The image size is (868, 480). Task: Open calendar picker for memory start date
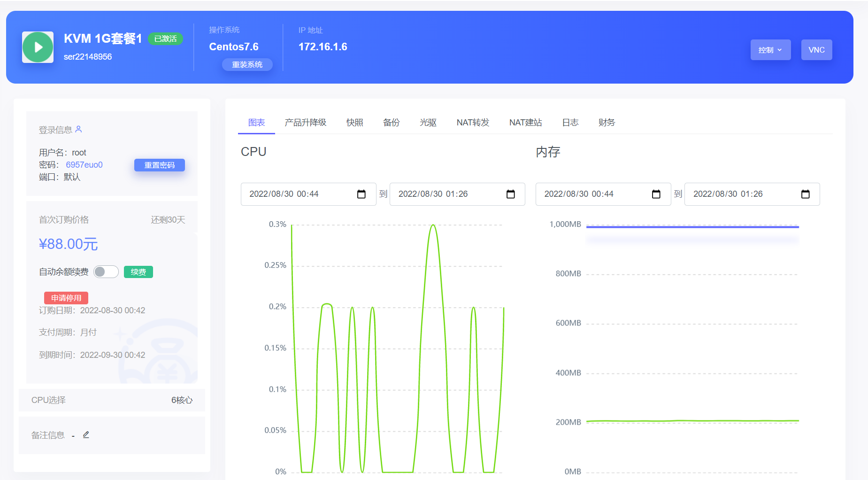pos(656,194)
